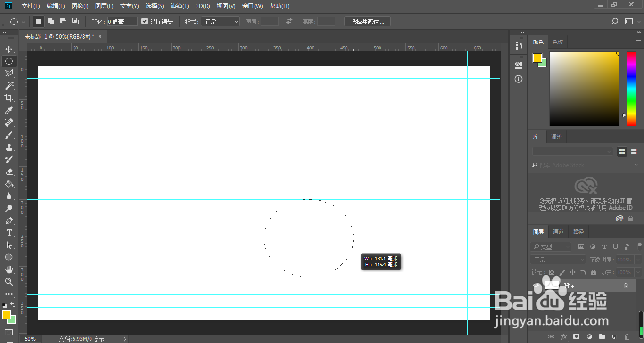The height and width of the screenshot is (343, 644).
Task: Toggle the 消除锯齿 anti-alias checkbox
Action: pyautogui.click(x=145, y=22)
